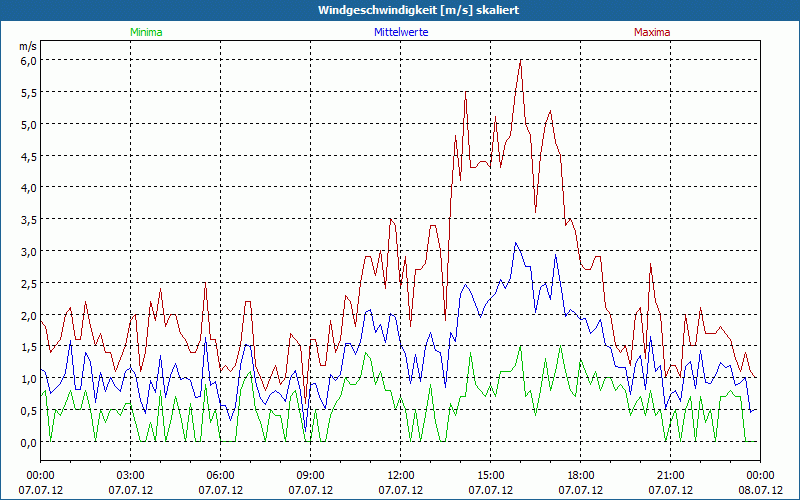Click the 15:00 time axis label
Image resolution: width=800 pixels, height=500 pixels.
491,476
